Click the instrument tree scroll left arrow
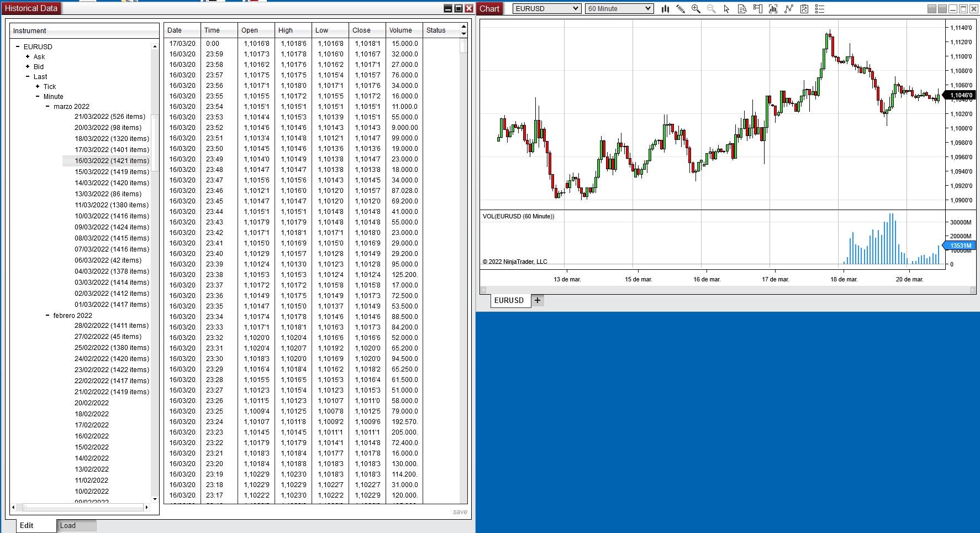This screenshot has width=980, height=533. [13, 508]
